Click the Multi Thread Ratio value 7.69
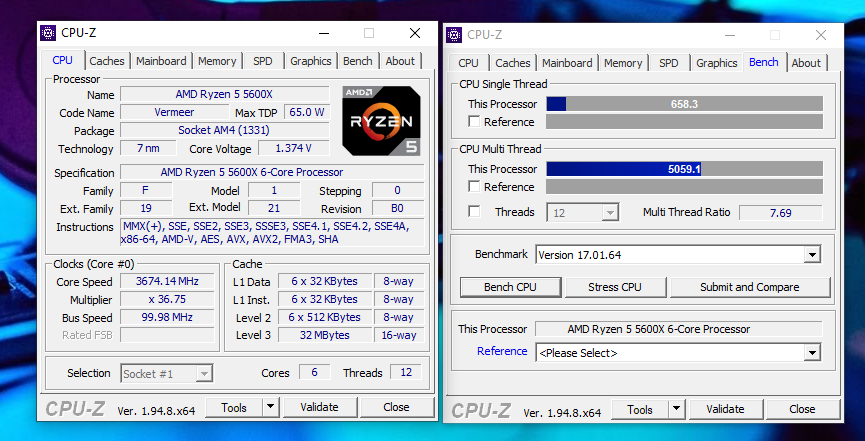Screen dimensions: 865x441 [x=781, y=212]
